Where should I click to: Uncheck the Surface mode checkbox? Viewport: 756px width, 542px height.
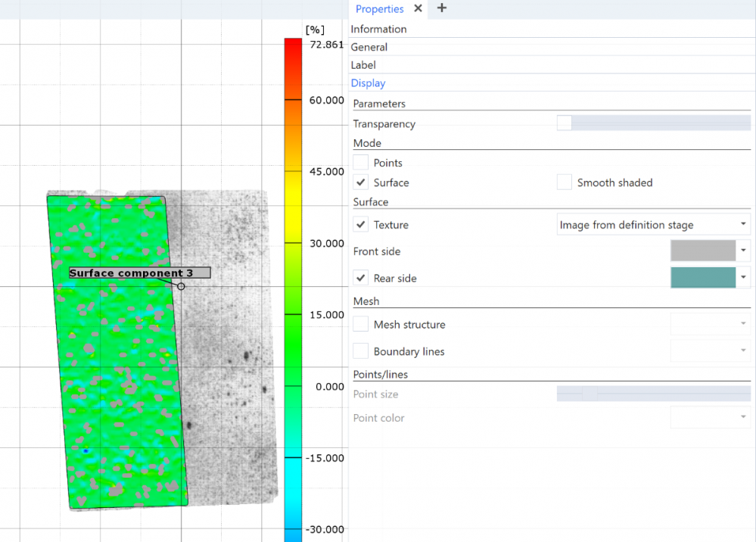[361, 182]
